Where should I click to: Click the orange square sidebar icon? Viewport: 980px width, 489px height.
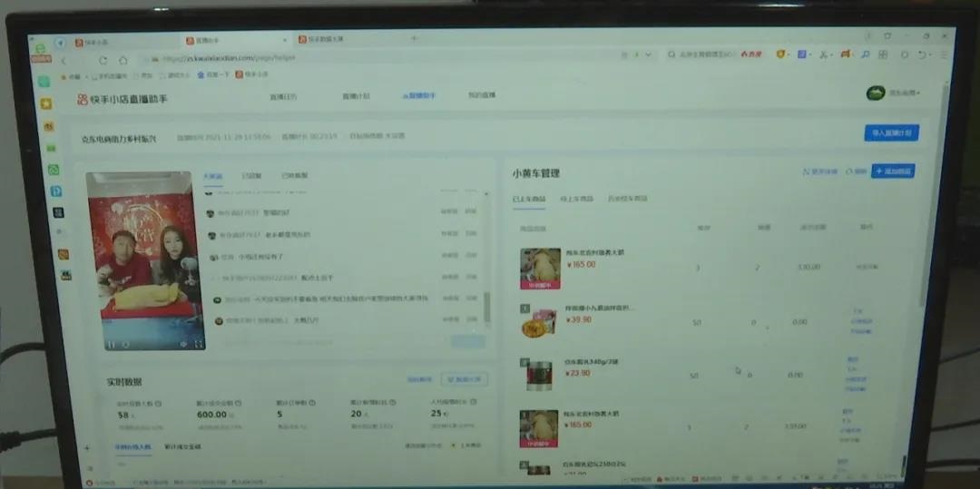[64, 254]
